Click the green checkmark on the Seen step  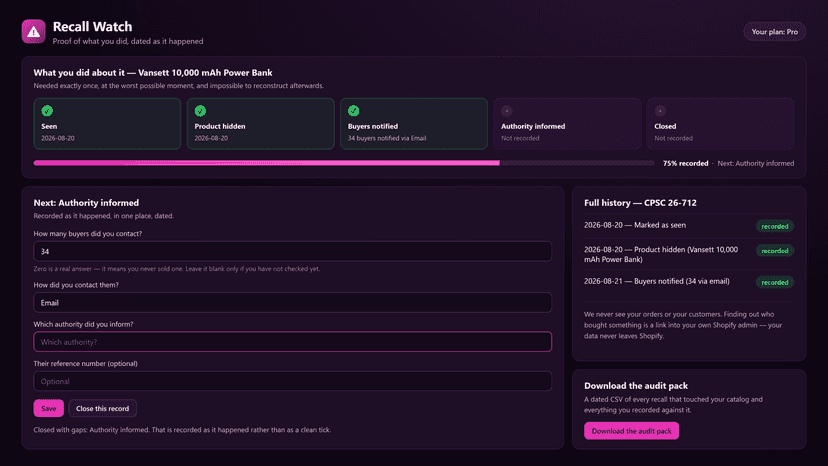[x=47, y=111]
